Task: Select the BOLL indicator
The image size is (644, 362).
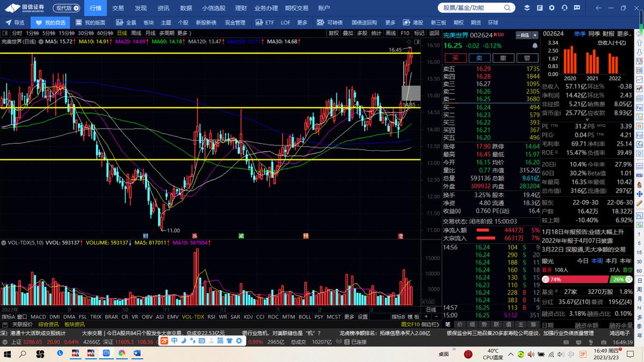Action: [304, 317]
